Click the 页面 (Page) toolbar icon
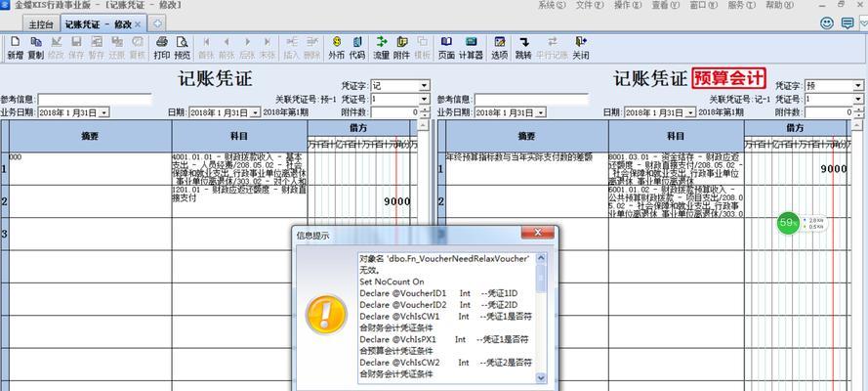The width and height of the screenshot is (868, 391). point(446,48)
